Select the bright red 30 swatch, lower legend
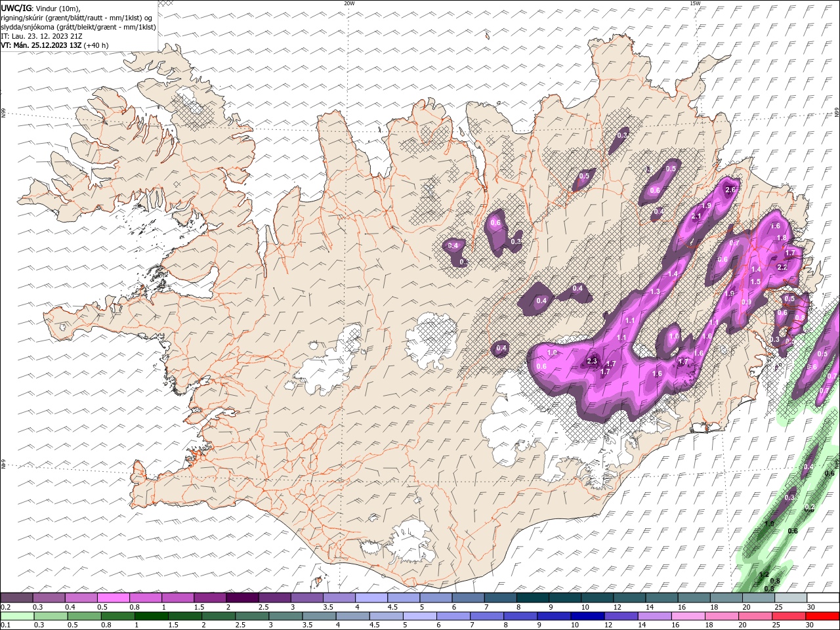 (x=822, y=616)
